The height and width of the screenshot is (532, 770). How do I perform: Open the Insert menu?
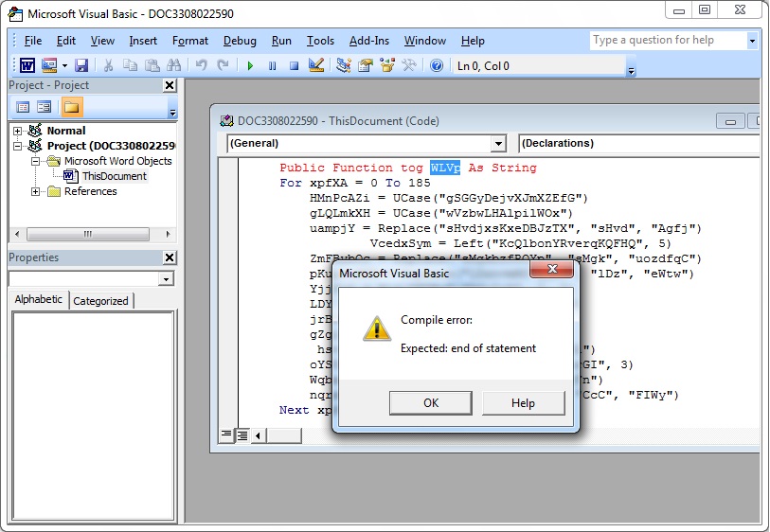tap(143, 41)
